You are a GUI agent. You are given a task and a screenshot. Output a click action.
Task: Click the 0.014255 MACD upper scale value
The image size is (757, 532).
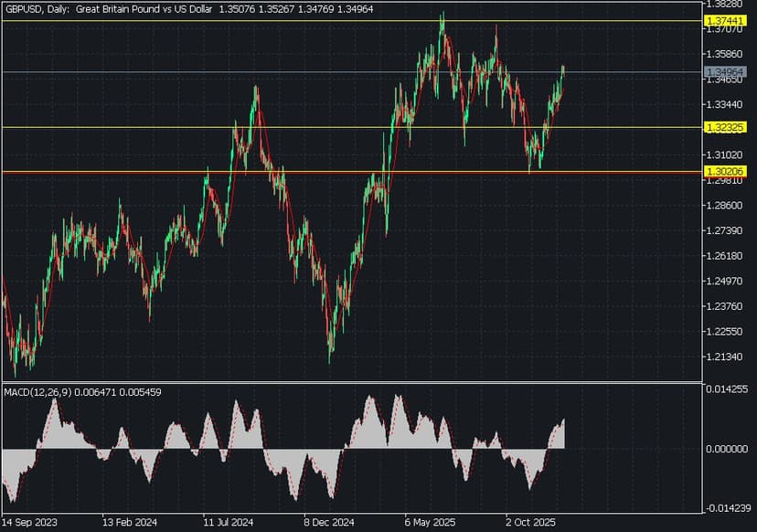725,389
